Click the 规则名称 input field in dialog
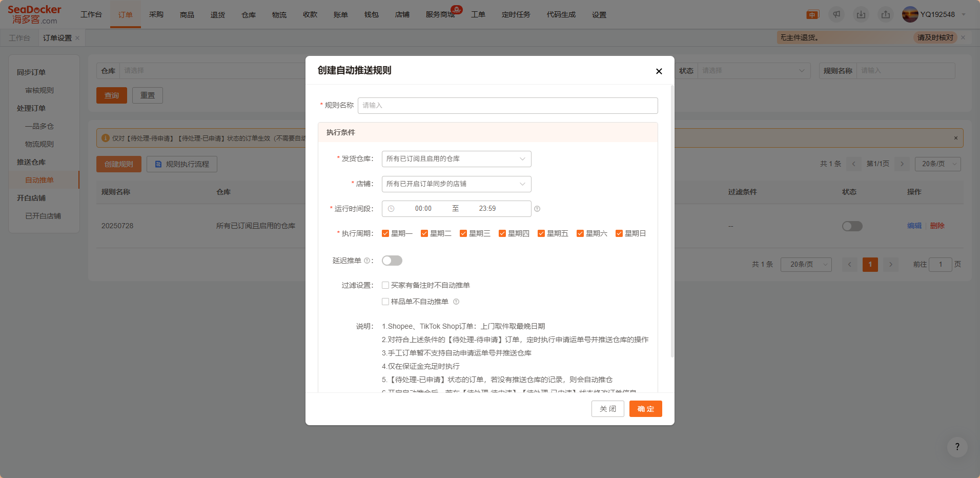This screenshot has width=980, height=478. coord(507,106)
